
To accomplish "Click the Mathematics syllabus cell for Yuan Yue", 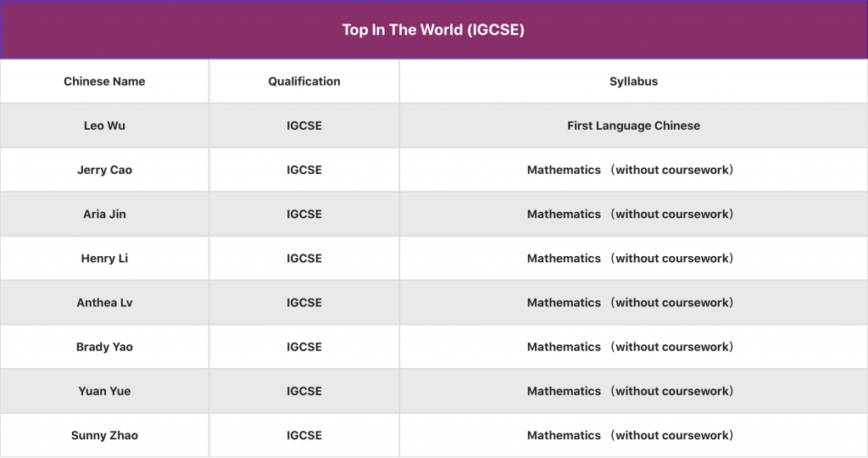I will 632,391.
